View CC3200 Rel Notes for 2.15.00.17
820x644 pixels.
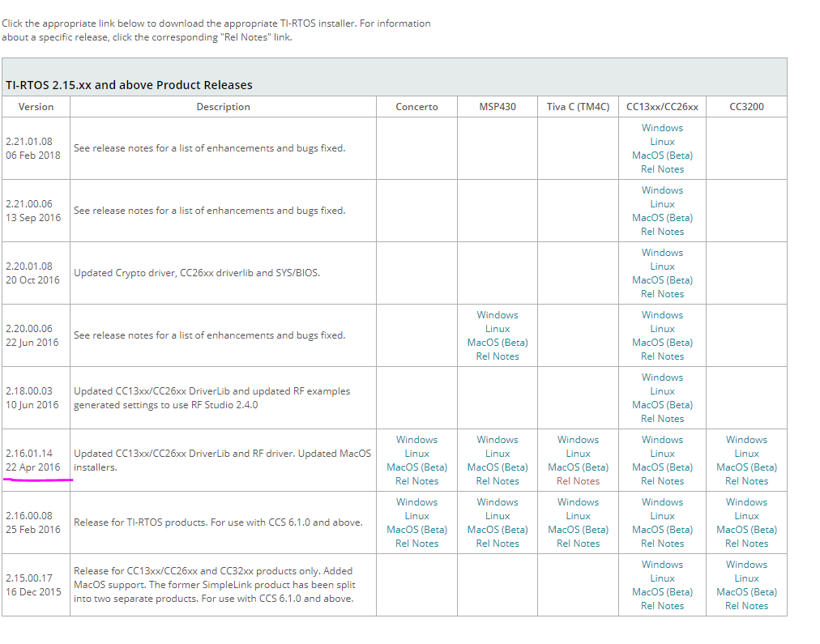click(x=746, y=606)
